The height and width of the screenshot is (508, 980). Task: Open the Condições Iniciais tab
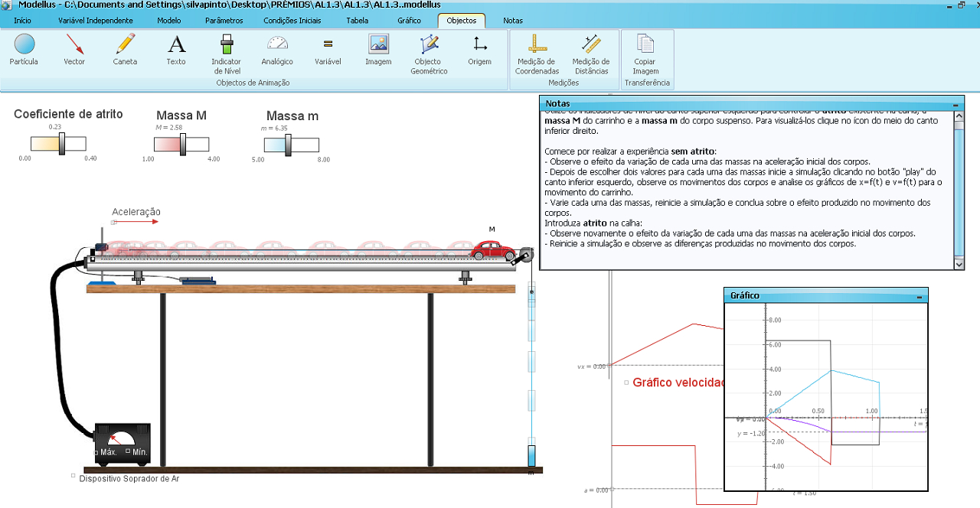292,21
